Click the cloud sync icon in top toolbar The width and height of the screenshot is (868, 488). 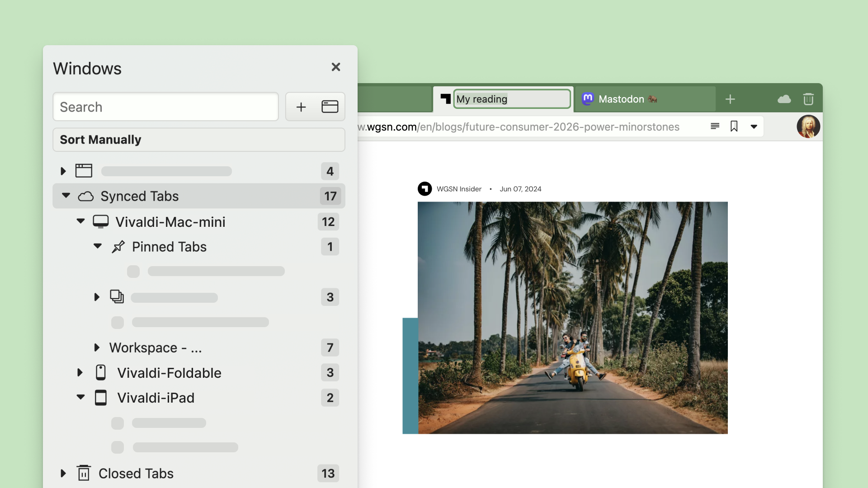click(784, 99)
